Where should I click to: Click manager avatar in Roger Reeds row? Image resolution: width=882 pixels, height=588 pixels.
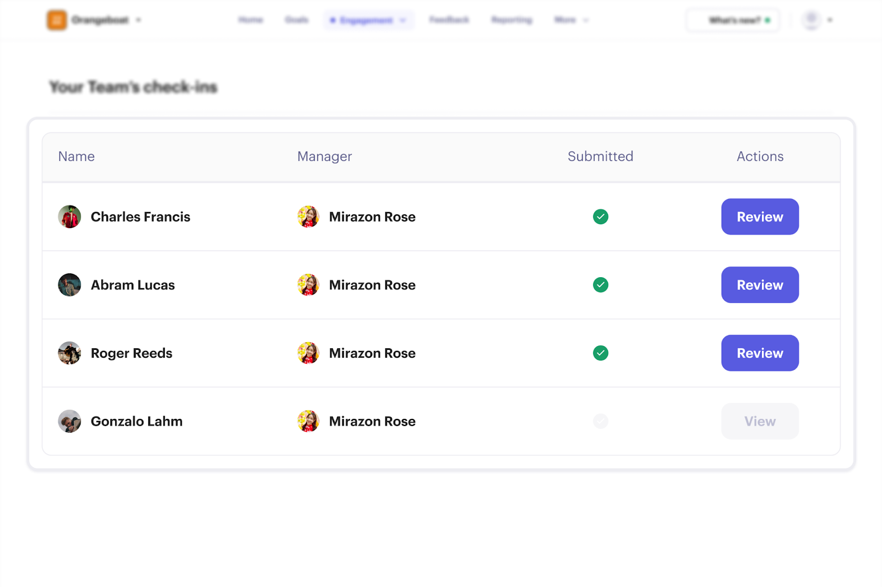click(x=308, y=353)
